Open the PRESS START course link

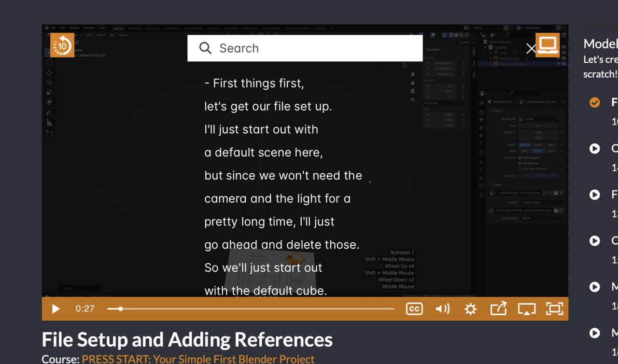(x=198, y=359)
